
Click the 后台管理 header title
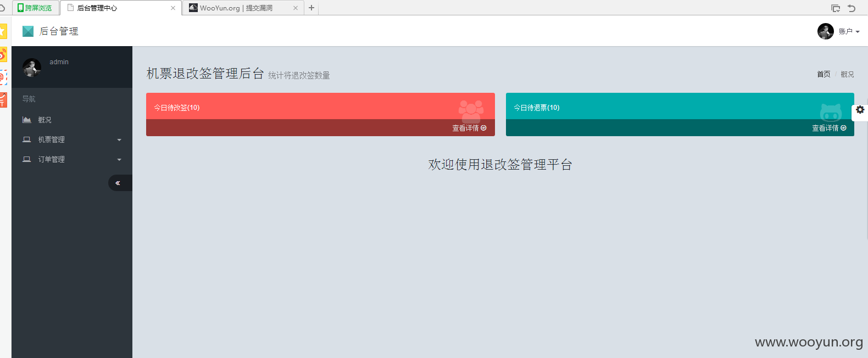[59, 31]
